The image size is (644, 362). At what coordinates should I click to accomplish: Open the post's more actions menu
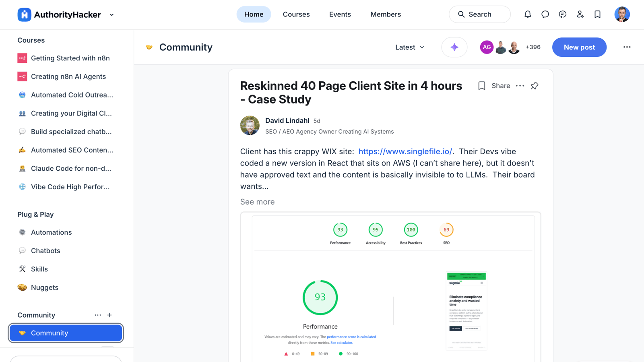coord(520,86)
